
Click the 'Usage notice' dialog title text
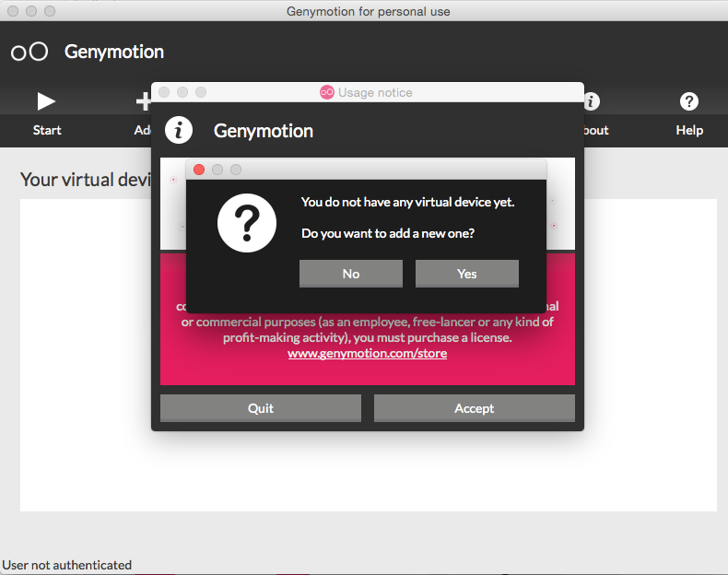point(375,92)
